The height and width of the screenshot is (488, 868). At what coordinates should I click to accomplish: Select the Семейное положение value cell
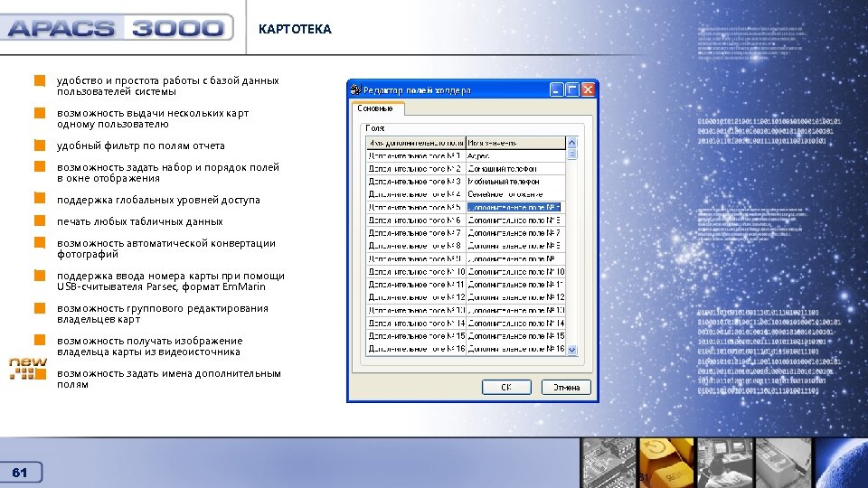[515, 194]
